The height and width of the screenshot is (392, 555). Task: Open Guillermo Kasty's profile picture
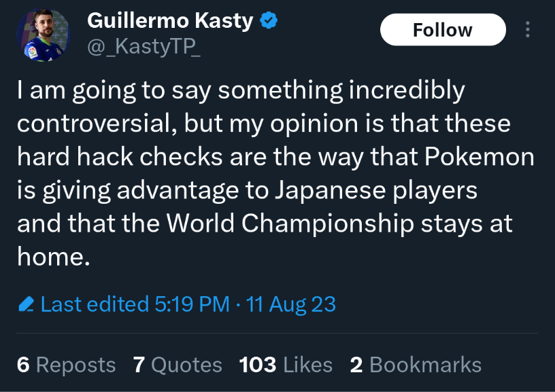[43, 35]
